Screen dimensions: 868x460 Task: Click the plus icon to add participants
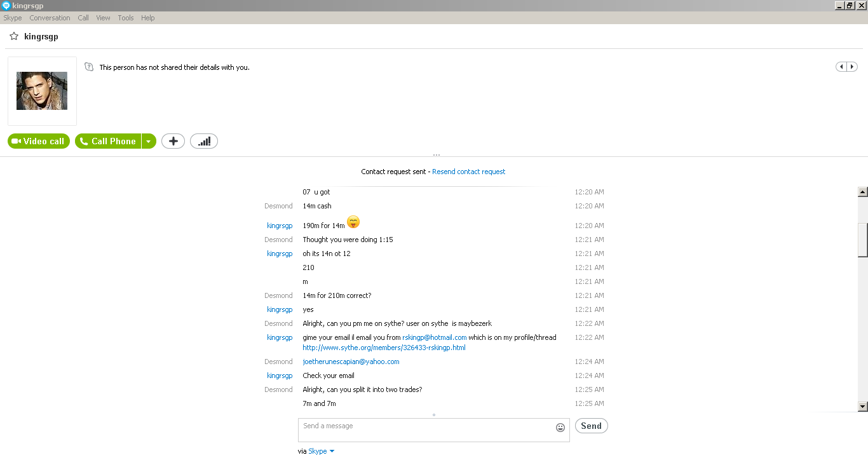click(173, 141)
